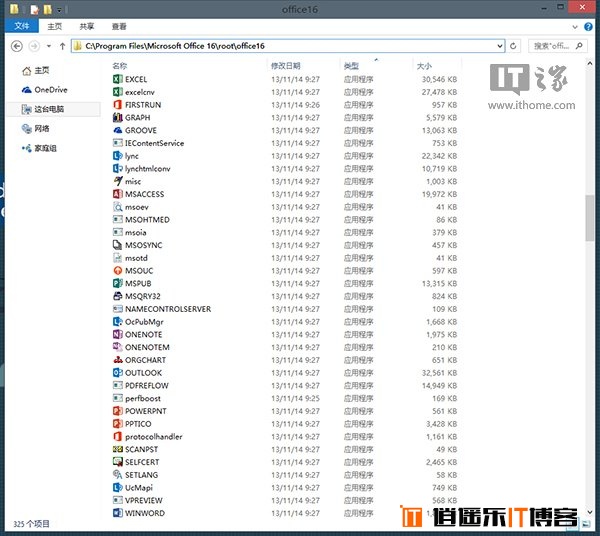Open recent locations dropdown arrow
The image size is (600, 536).
[x=49, y=46]
